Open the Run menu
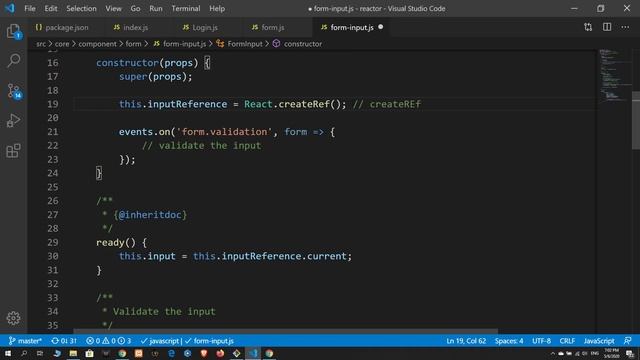Image resolution: width=640 pixels, height=360 pixels. click(156, 8)
